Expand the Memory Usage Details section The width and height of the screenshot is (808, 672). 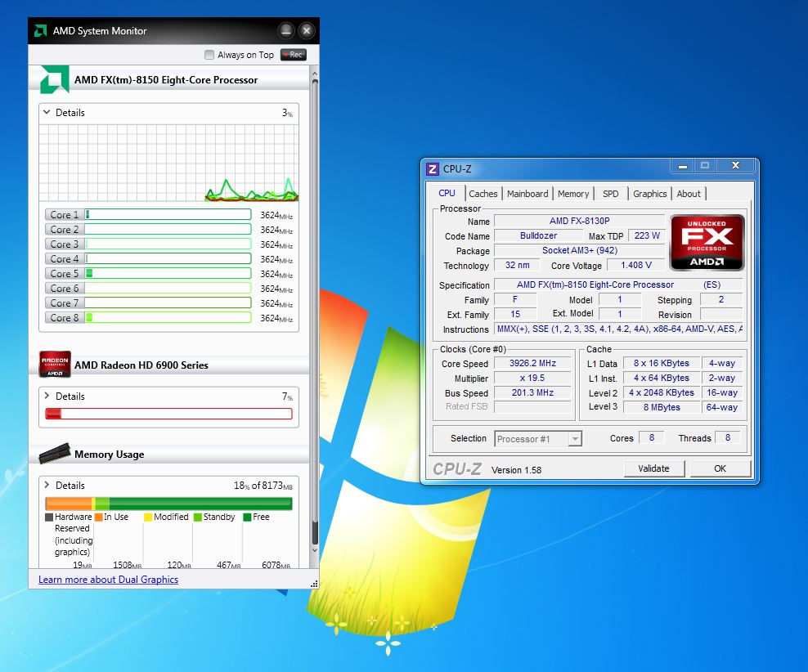tap(47, 485)
